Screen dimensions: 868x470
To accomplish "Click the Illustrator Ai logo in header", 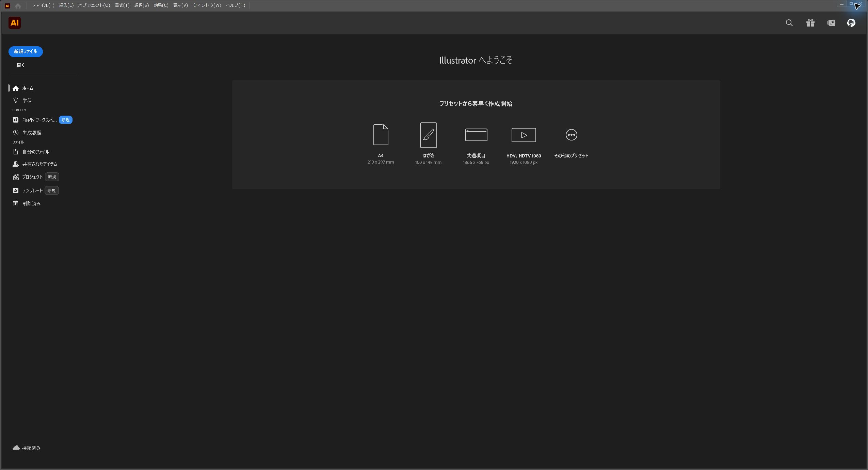I will coord(15,23).
